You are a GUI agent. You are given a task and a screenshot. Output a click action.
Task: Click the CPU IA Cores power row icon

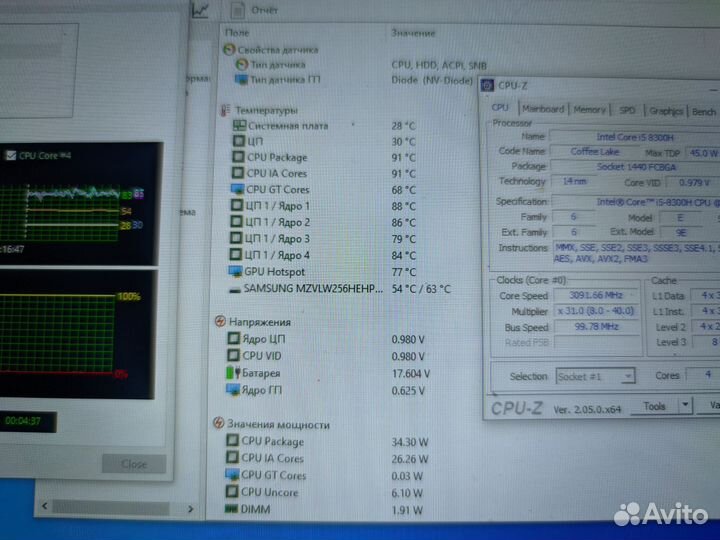[232, 458]
